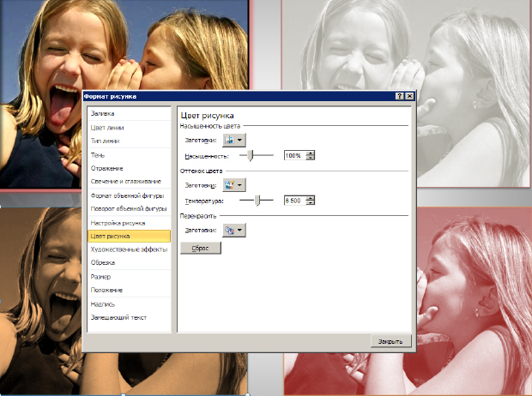This screenshot has height=396, width=532.
Task: Select Формат объемной фигуры
Action: (129, 196)
